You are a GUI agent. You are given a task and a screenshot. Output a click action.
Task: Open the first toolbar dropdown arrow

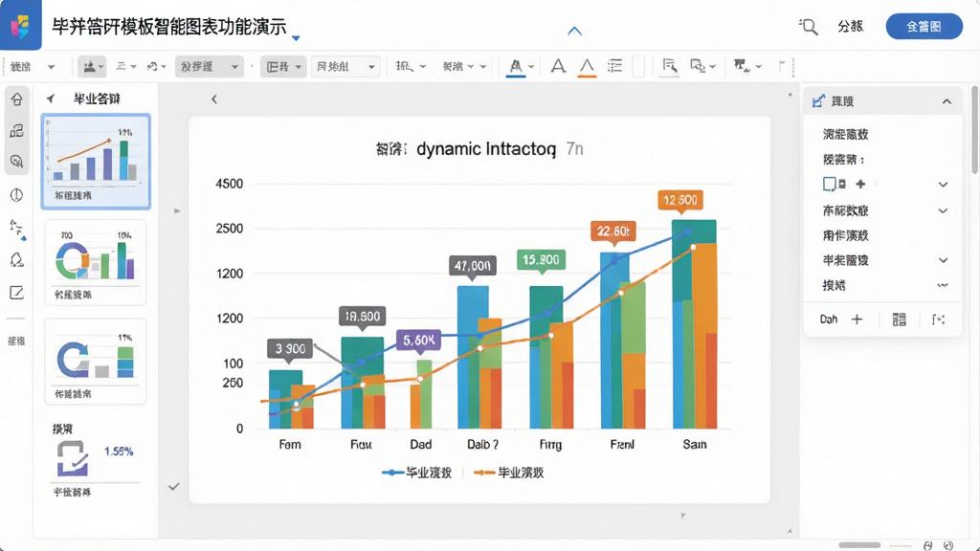[52, 67]
